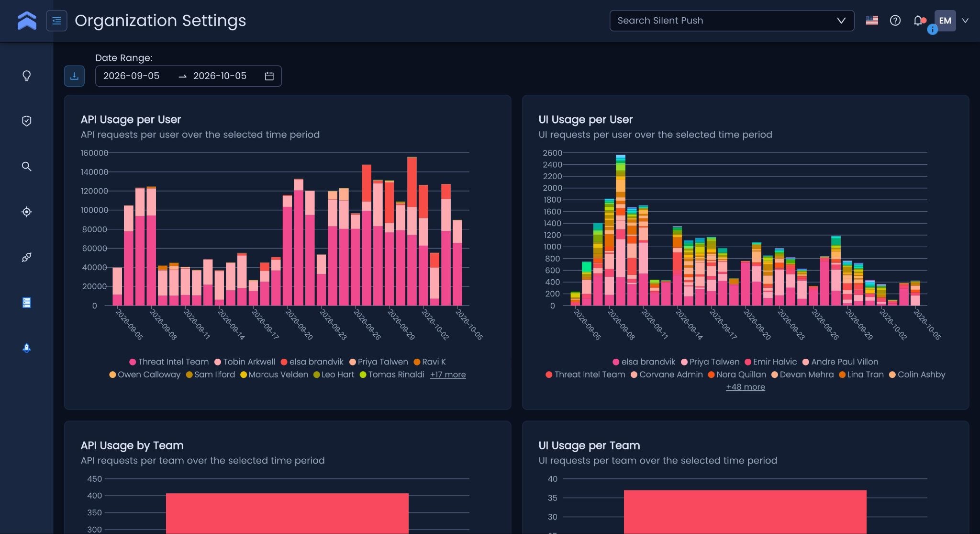The image size is (980, 534).
Task: Toggle Lina Tran legend series
Action: point(861,375)
